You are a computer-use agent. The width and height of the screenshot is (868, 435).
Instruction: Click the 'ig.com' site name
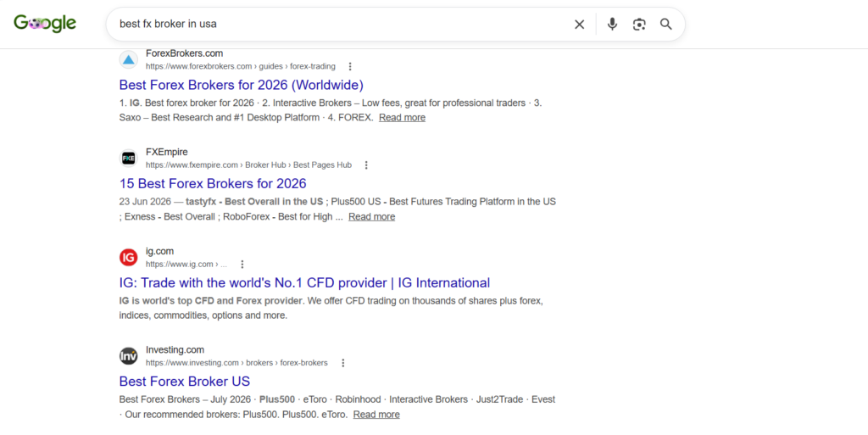pyautogui.click(x=159, y=251)
